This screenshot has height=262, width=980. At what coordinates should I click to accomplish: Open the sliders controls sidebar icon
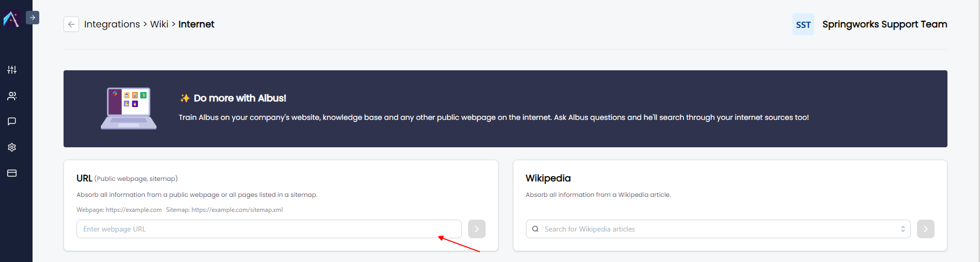click(12, 70)
